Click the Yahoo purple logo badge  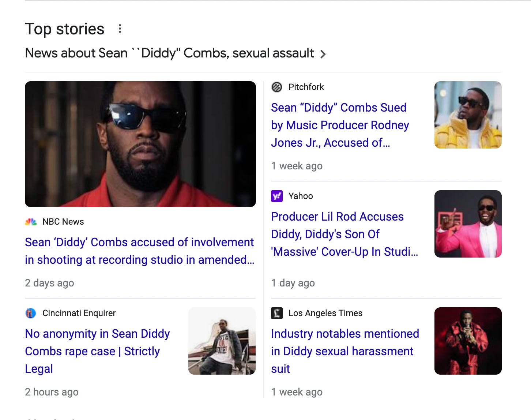pos(277,196)
